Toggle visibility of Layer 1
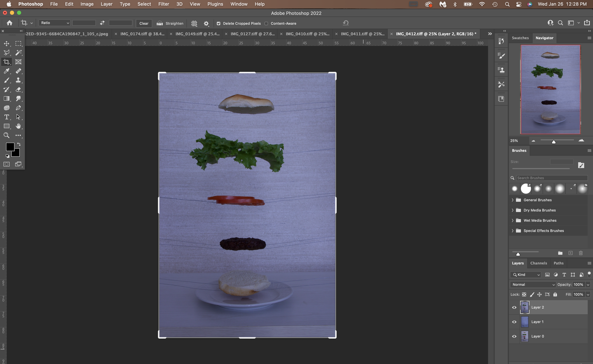The height and width of the screenshot is (364, 593). [514, 322]
